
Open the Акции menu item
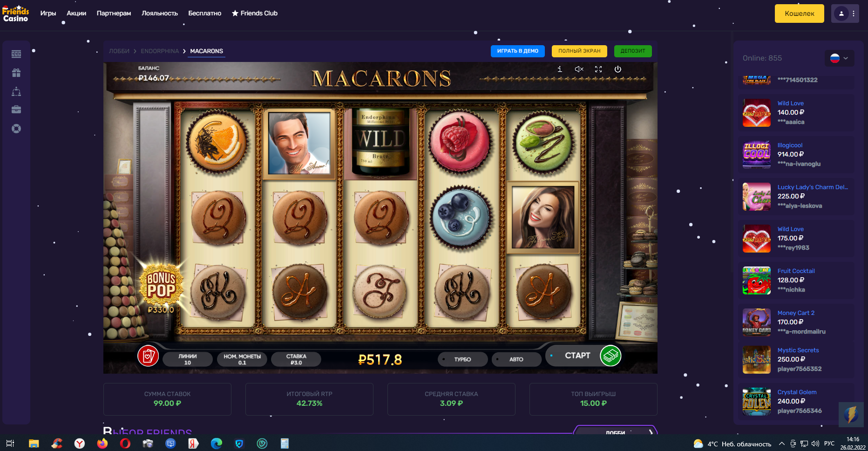(x=76, y=13)
